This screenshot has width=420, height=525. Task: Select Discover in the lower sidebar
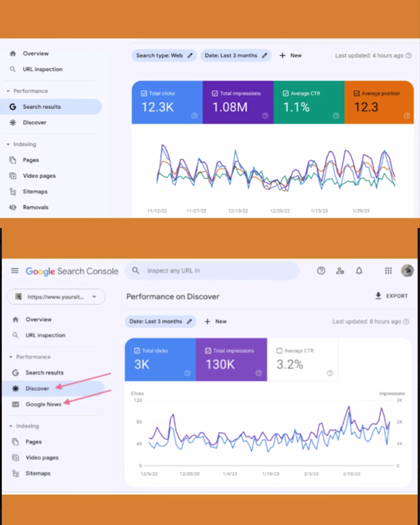tap(53, 388)
